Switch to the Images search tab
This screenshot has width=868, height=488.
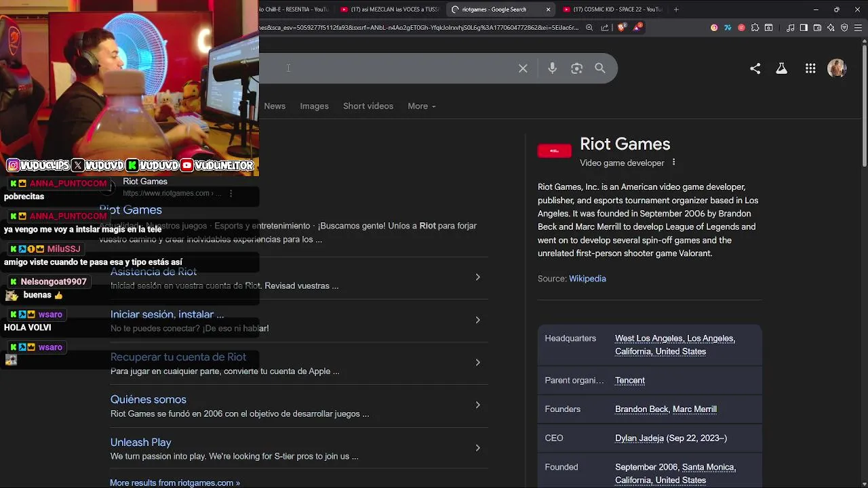[314, 106]
